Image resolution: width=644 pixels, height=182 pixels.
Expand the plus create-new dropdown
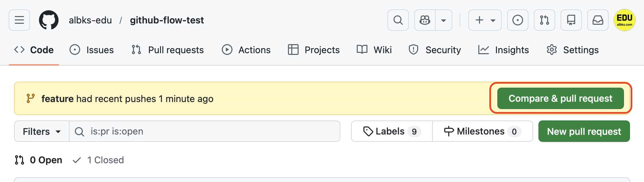[x=485, y=20]
